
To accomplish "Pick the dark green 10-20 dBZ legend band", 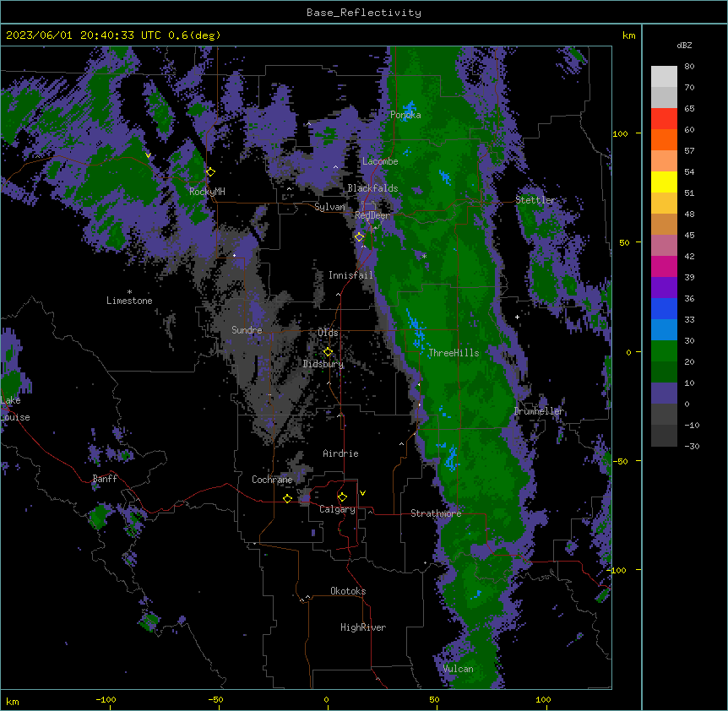I will click(x=664, y=372).
